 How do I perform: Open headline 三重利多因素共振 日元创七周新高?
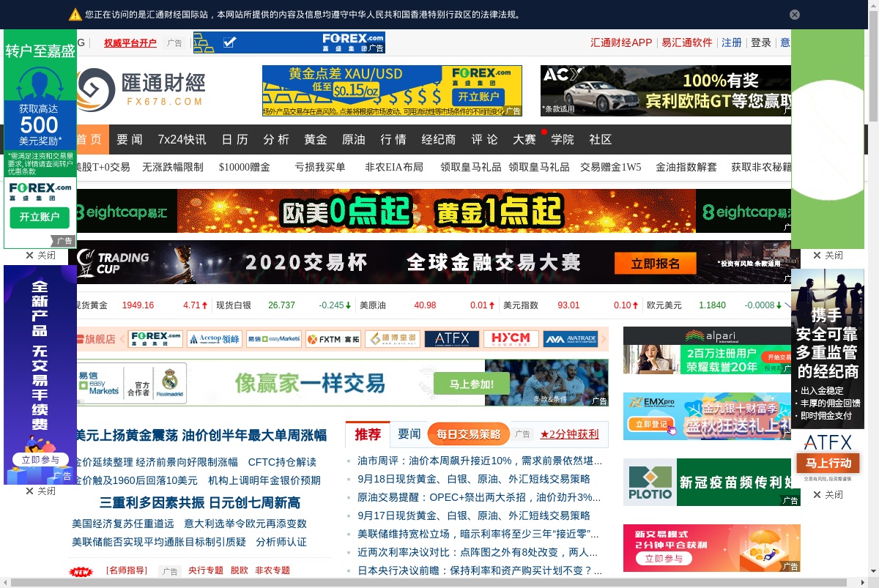point(200,503)
